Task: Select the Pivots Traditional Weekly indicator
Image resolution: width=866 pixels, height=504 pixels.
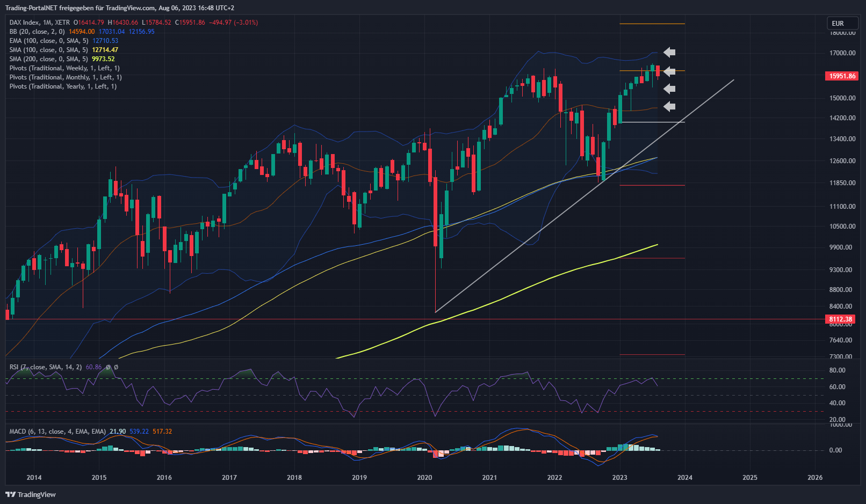Action: [x=64, y=68]
